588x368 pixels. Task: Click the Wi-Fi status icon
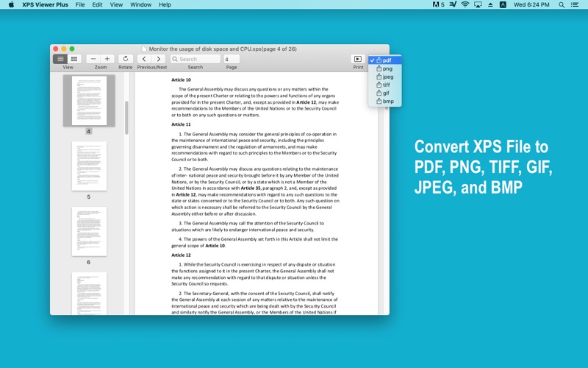[465, 4]
